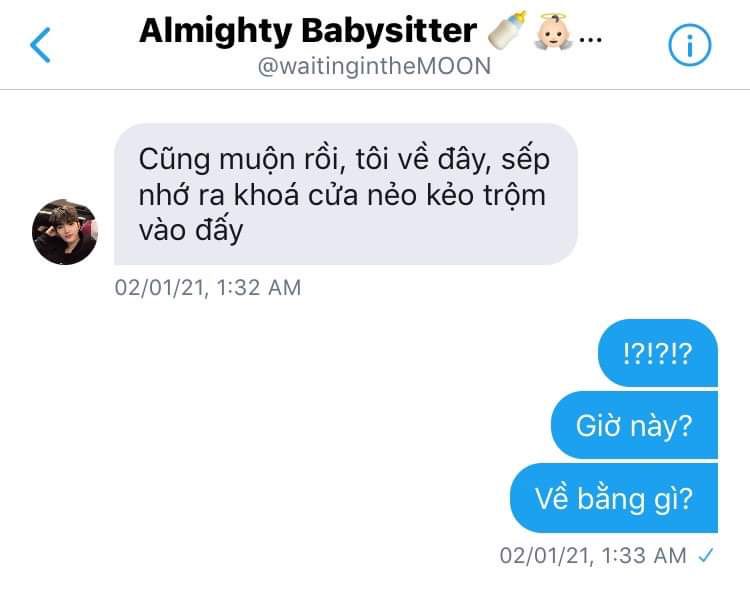Tap the 02/01/21, 1:32 AM timestamp
This screenshot has width=750, height=590.
[x=208, y=288]
